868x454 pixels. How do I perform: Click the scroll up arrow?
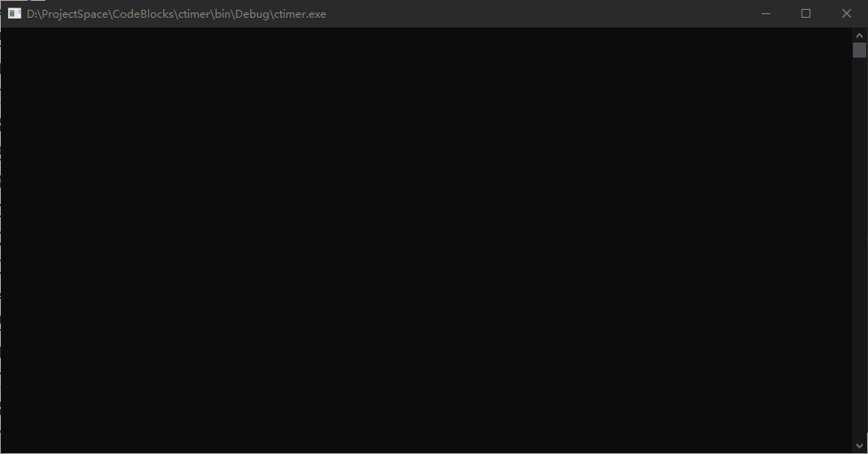859,34
